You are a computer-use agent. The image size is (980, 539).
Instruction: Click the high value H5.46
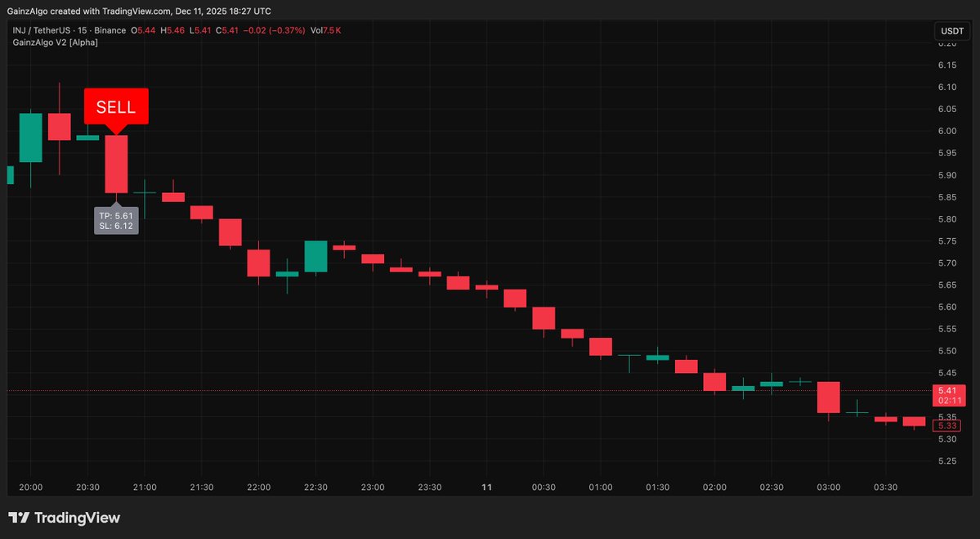[x=173, y=29]
